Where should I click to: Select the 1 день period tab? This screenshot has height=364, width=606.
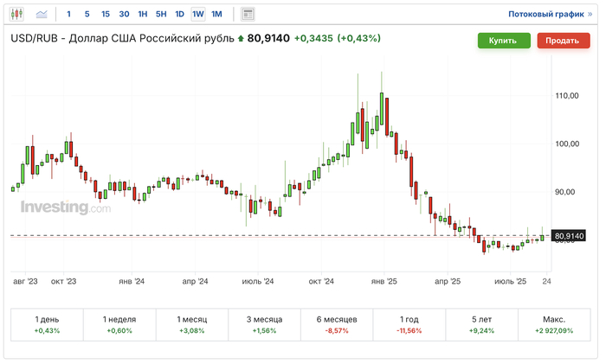click(46, 325)
